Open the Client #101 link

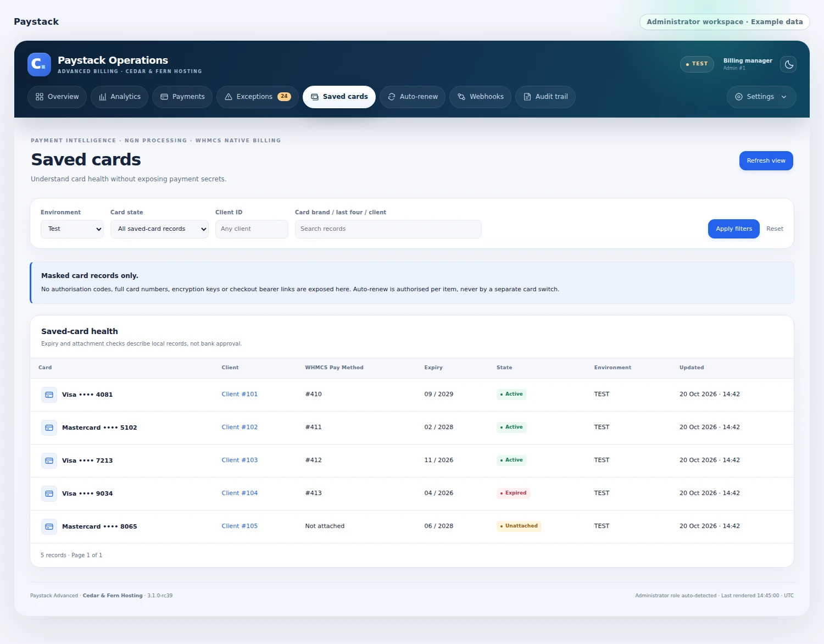[x=240, y=394]
